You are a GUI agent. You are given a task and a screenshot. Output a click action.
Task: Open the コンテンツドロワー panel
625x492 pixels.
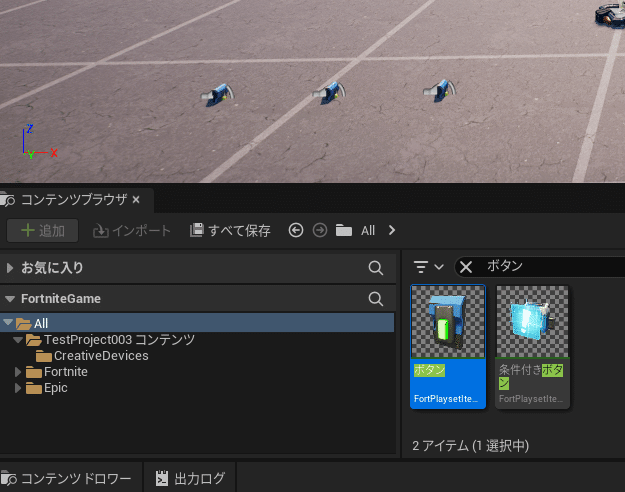click(x=66, y=478)
